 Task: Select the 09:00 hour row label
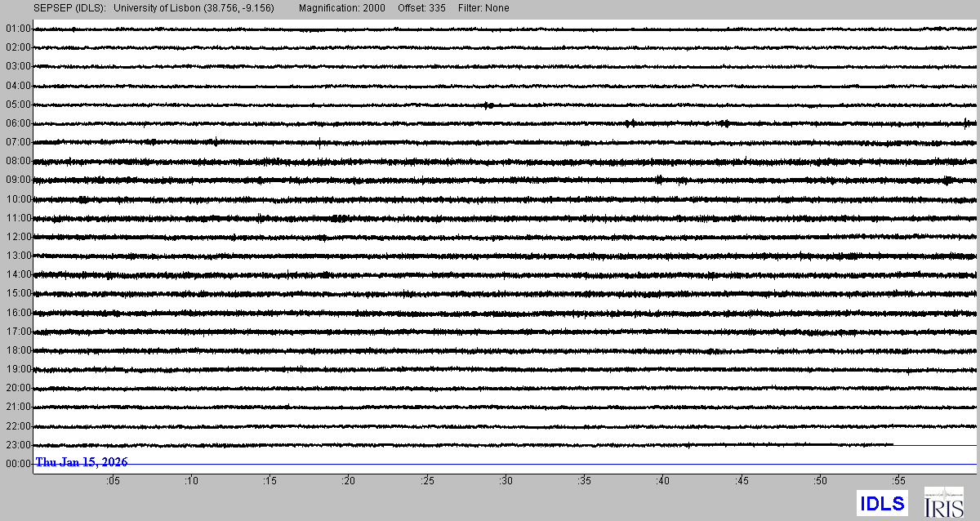(18, 180)
